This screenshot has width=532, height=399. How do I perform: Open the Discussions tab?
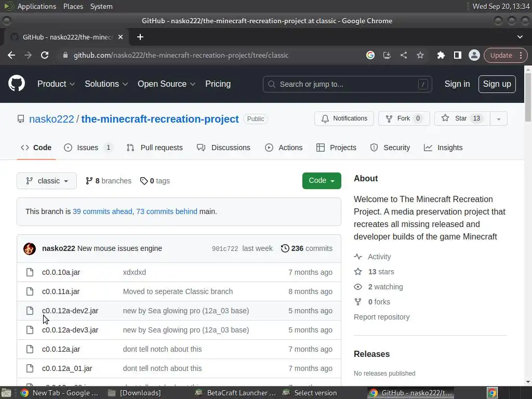pyautogui.click(x=223, y=148)
